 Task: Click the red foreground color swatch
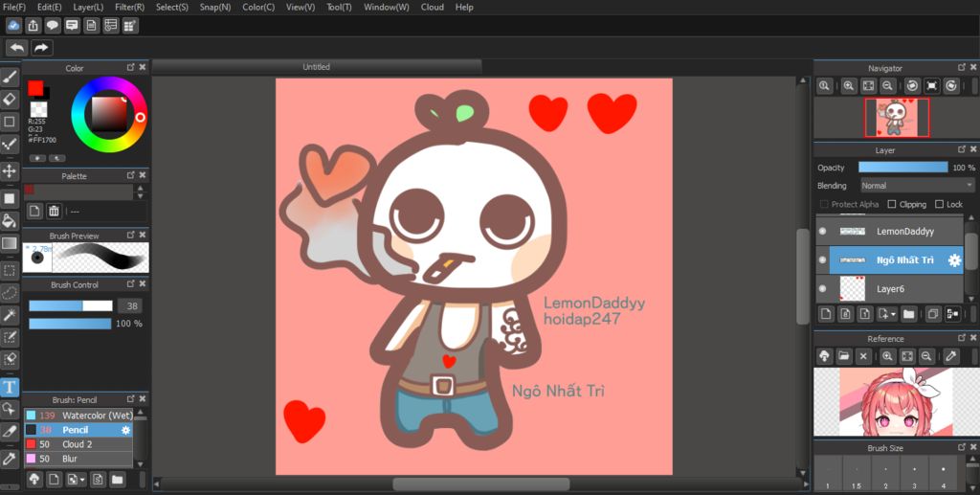(35, 88)
